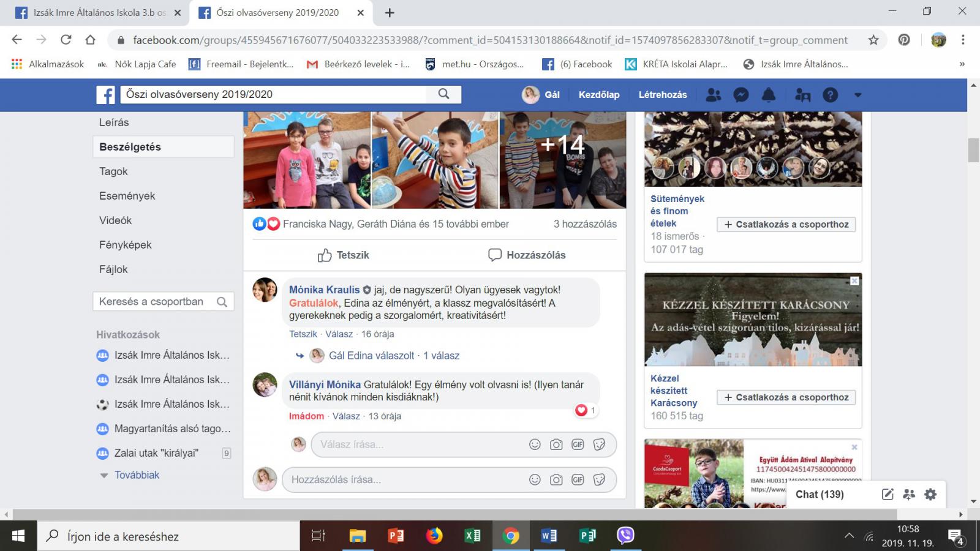Click the friend requests icon
This screenshot has height=551, width=980.
[x=713, y=95]
